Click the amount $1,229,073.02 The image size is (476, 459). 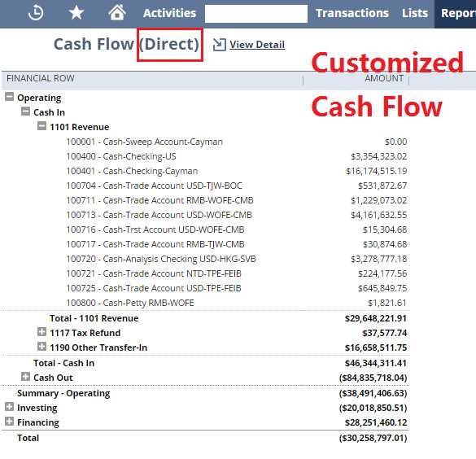coord(379,200)
